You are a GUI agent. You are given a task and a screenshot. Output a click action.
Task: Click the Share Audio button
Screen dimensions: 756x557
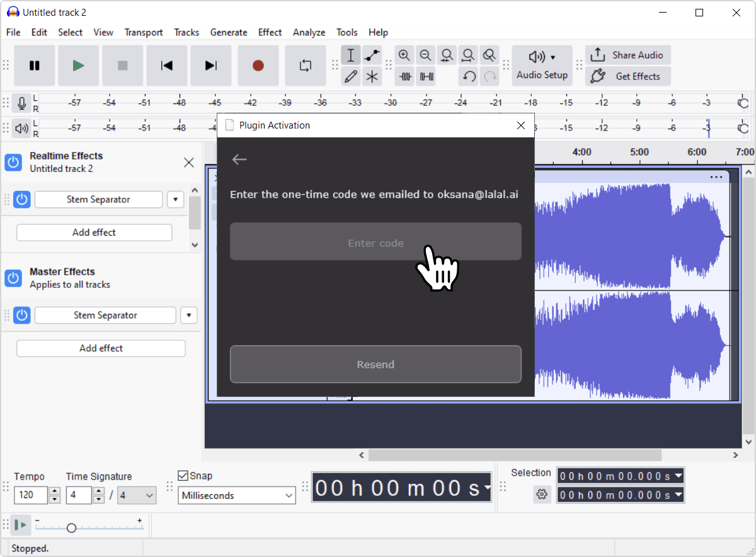click(x=628, y=55)
